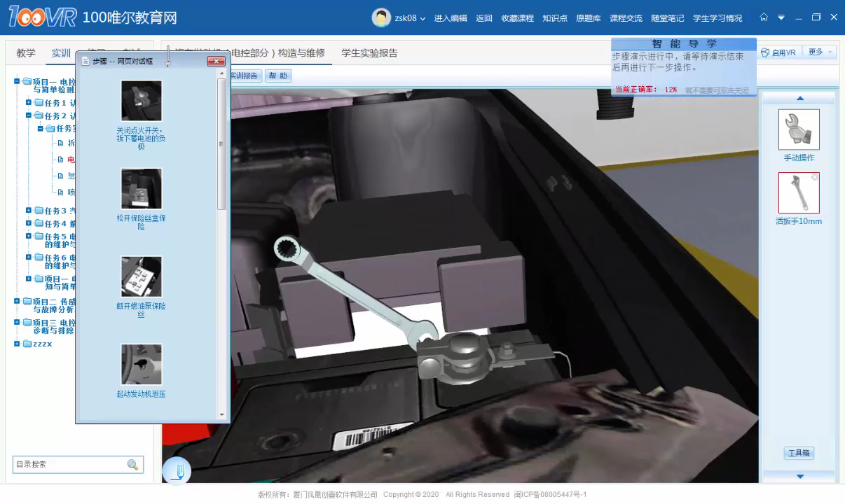Collapse the 任务2 tree node

coord(29,115)
